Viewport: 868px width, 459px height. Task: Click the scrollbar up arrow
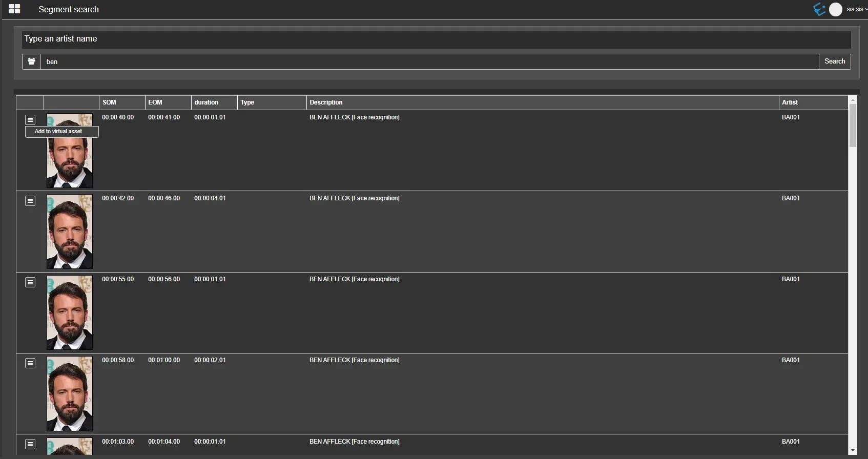(x=853, y=100)
